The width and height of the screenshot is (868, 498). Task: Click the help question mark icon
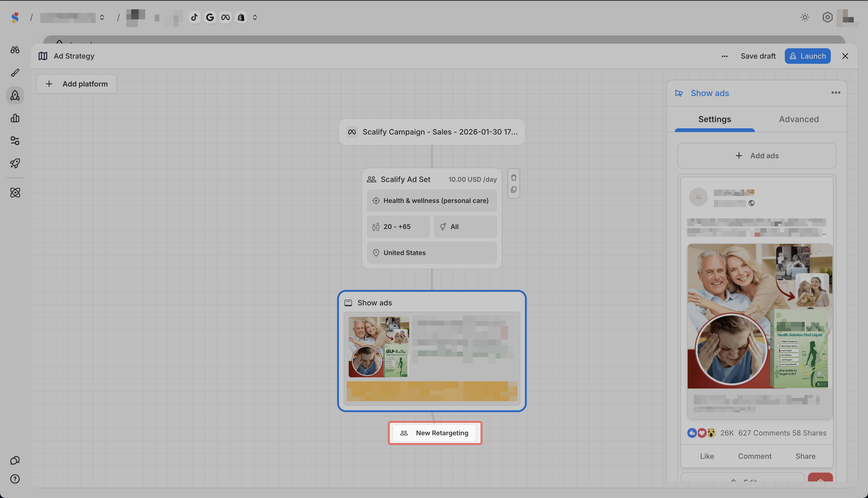tap(15, 479)
